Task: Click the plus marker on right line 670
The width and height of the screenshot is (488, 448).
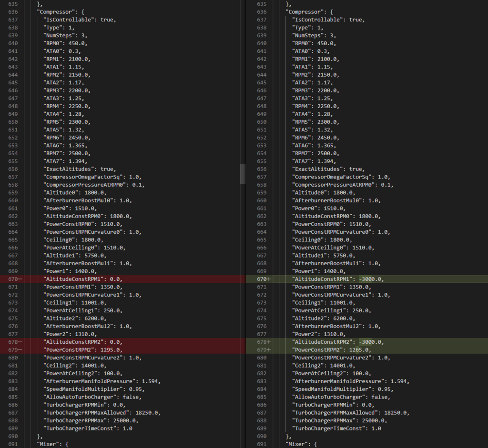Action: point(269,279)
